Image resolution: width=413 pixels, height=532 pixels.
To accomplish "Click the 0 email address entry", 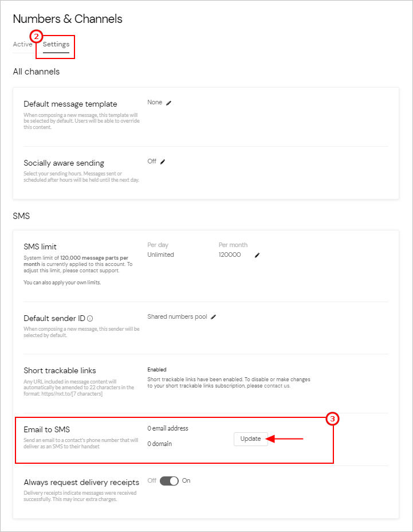I will [167, 428].
